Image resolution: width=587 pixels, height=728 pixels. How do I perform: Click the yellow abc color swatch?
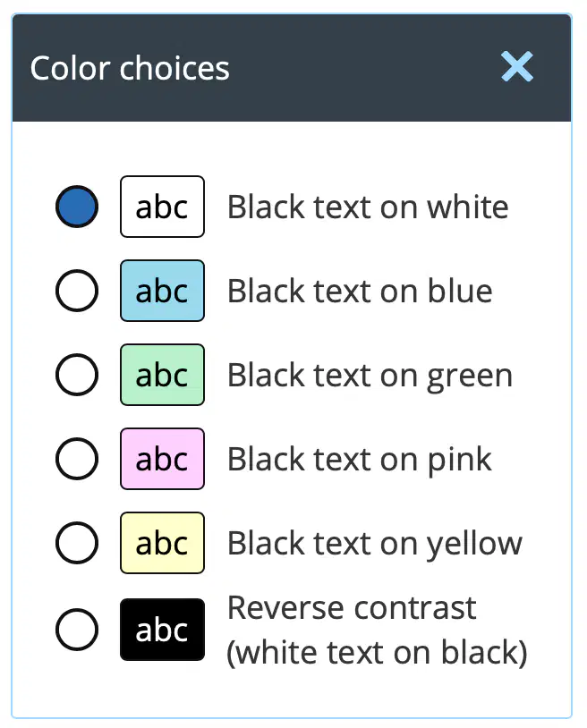(x=162, y=543)
